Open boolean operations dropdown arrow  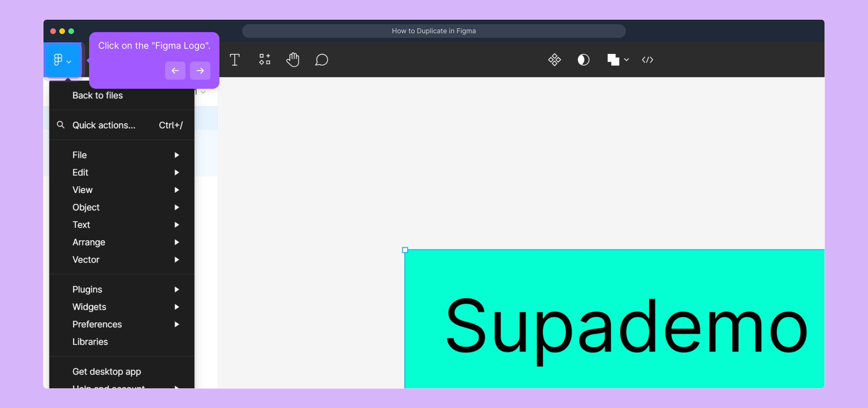pyautogui.click(x=627, y=60)
